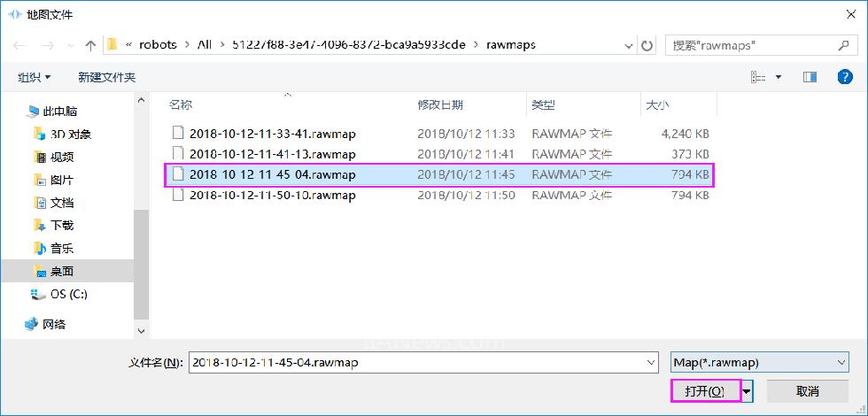The width and height of the screenshot is (868, 416).
Task: Open the 组织 menu
Action: [35, 78]
